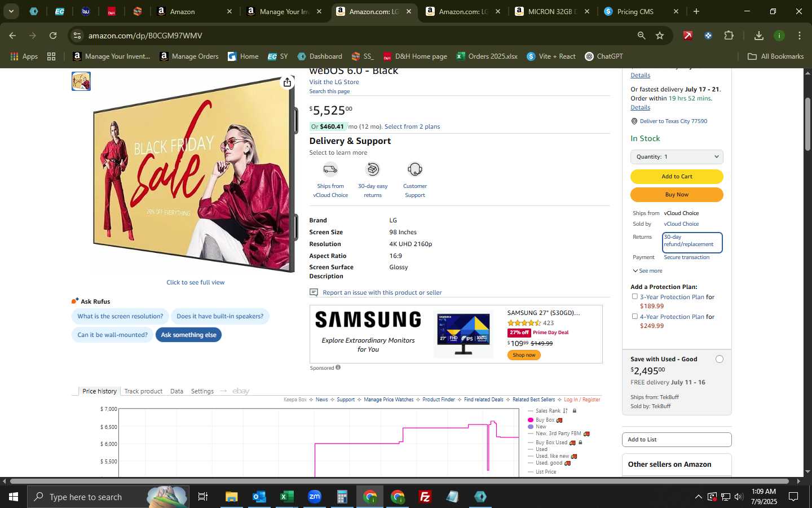
Task: Toggle Sales Rank series in legend
Action: [x=548, y=411]
